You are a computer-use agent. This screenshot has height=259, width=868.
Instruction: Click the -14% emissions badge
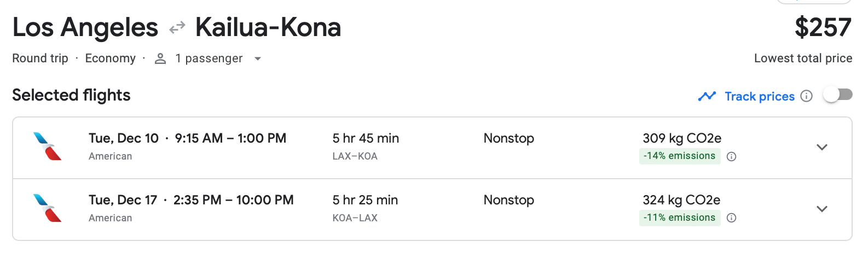pos(679,156)
